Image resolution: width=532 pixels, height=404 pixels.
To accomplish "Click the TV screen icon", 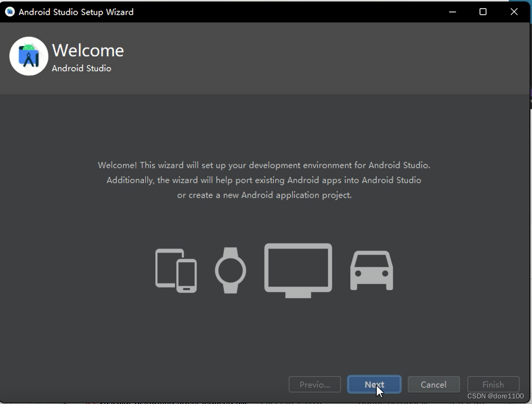I will [x=298, y=270].
